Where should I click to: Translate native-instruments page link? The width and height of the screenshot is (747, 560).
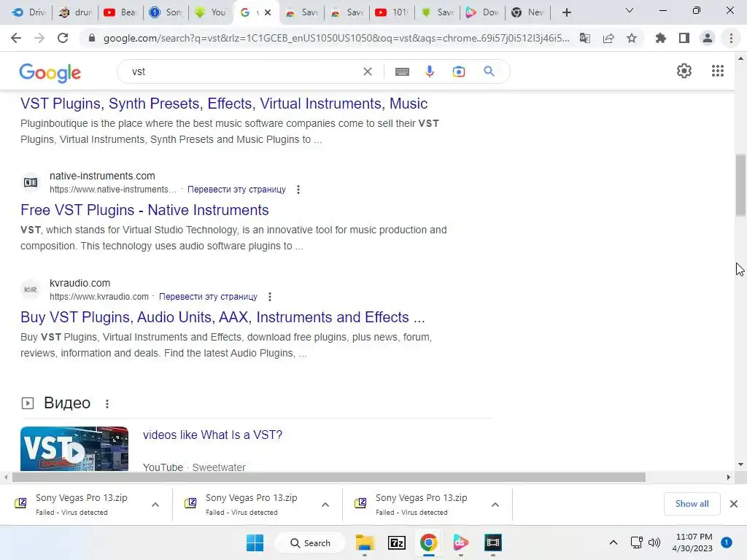237,190
